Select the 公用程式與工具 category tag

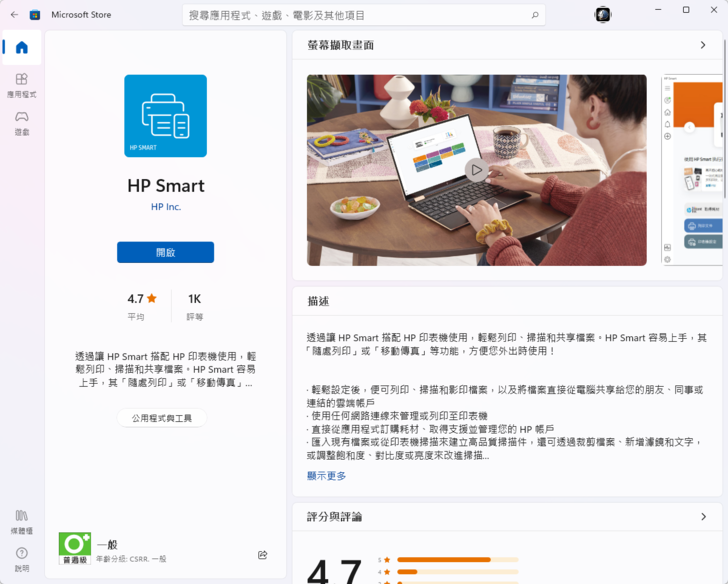pyautogui.click(x=162, y=418)
